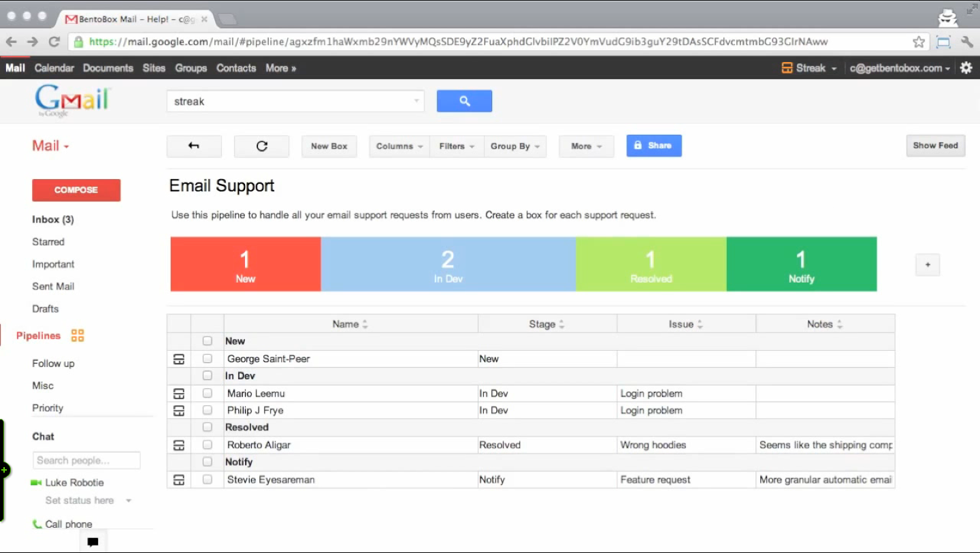Open Calendar in the top navigation bar

54,68
